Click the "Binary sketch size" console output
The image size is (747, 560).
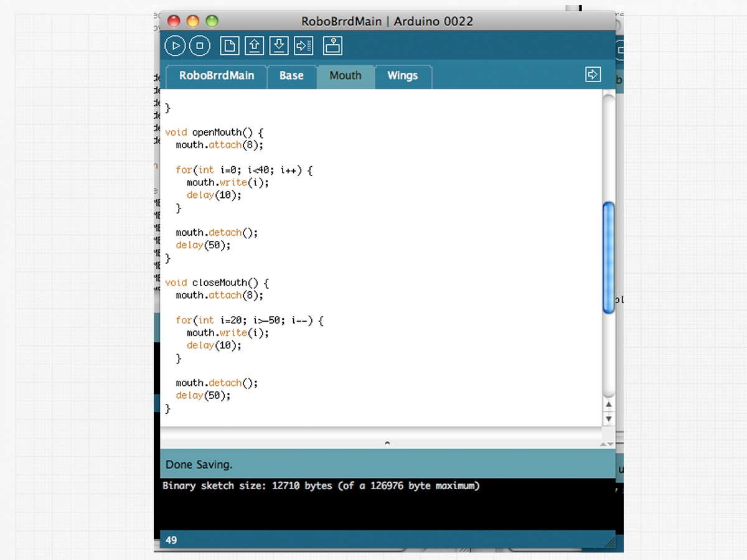(x=321, y=485)
